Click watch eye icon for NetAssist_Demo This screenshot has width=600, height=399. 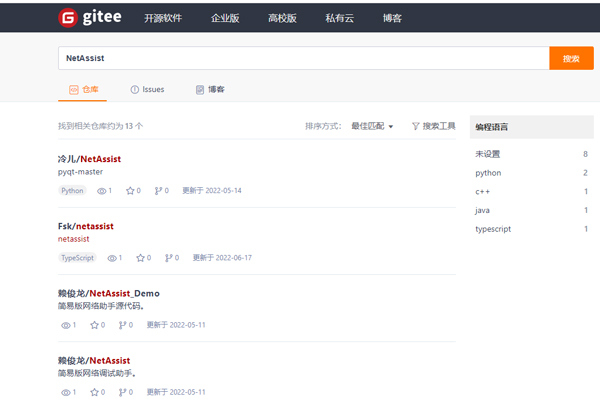click(x=66, y=325)
